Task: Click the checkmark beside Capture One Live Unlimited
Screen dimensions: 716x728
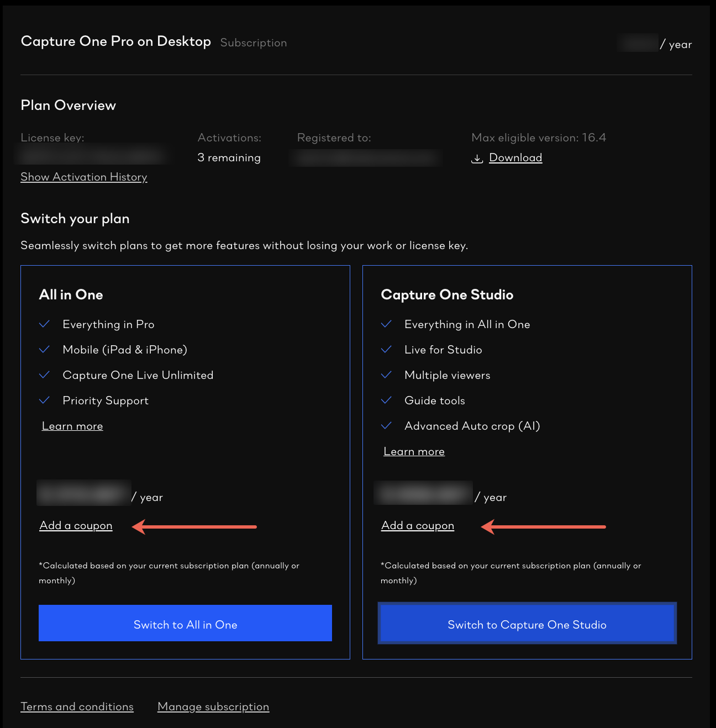Action: coord(45,374)
